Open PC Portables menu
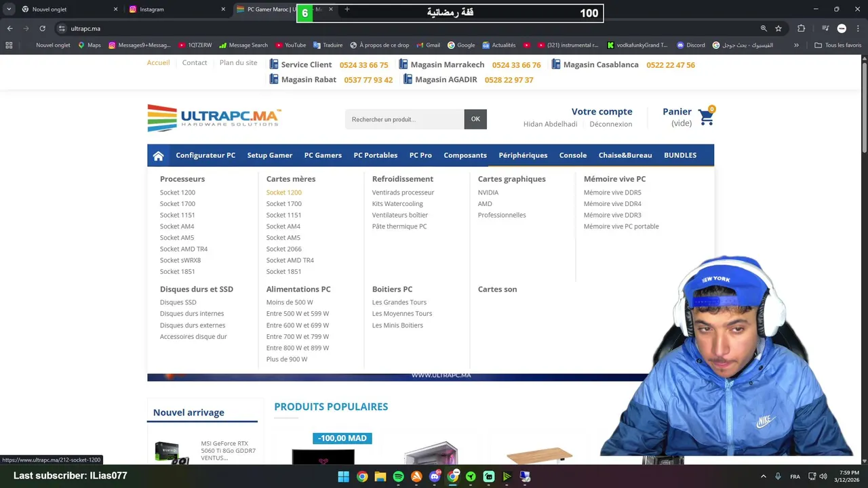Image resolution: width=868 pixels, height=488 pixels. (x=375, y=155)
